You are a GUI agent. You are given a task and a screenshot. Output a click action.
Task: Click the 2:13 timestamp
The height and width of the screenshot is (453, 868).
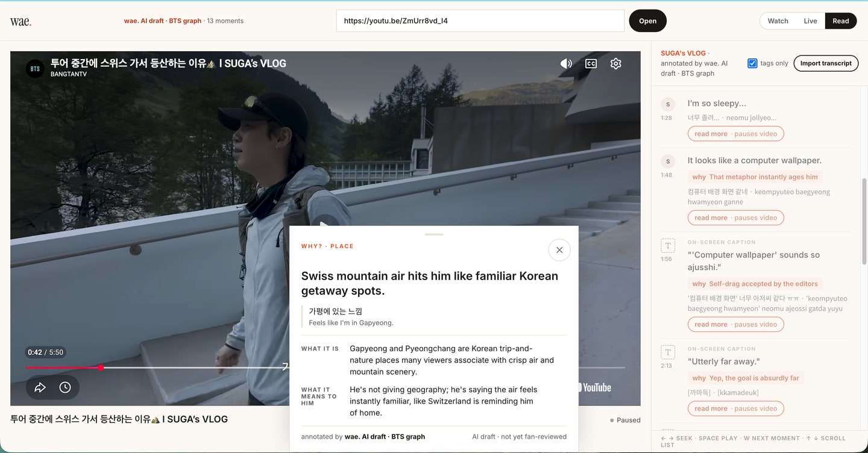click(666, 366)
